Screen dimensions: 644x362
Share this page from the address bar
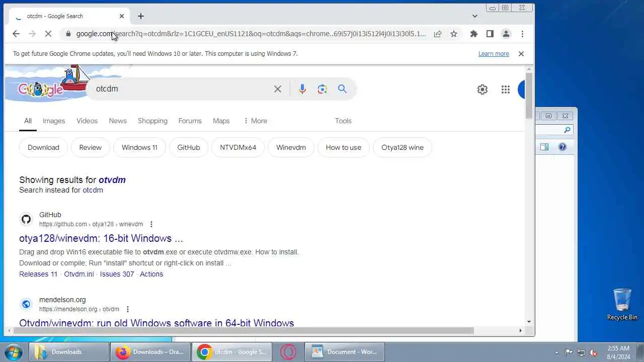[438, 34]
